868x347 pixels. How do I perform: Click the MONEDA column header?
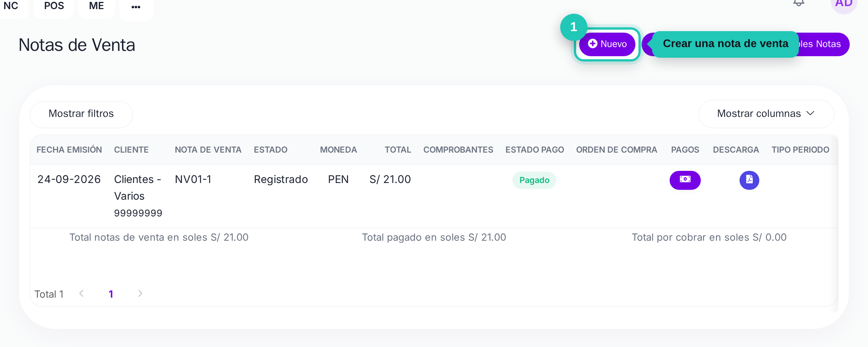pyautogui.click(x=338, y=150)
